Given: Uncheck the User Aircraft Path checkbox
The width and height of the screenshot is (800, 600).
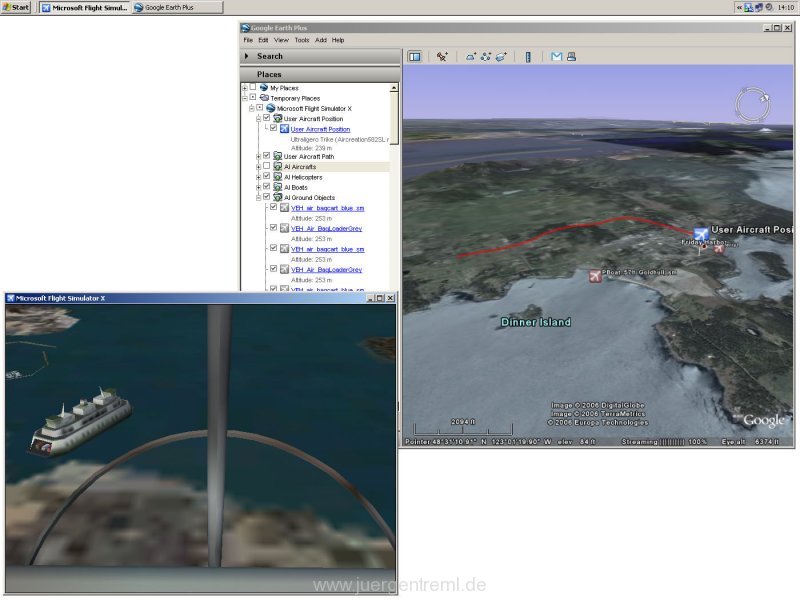Looking at the screenshot, I should click(x=266, y=156).
